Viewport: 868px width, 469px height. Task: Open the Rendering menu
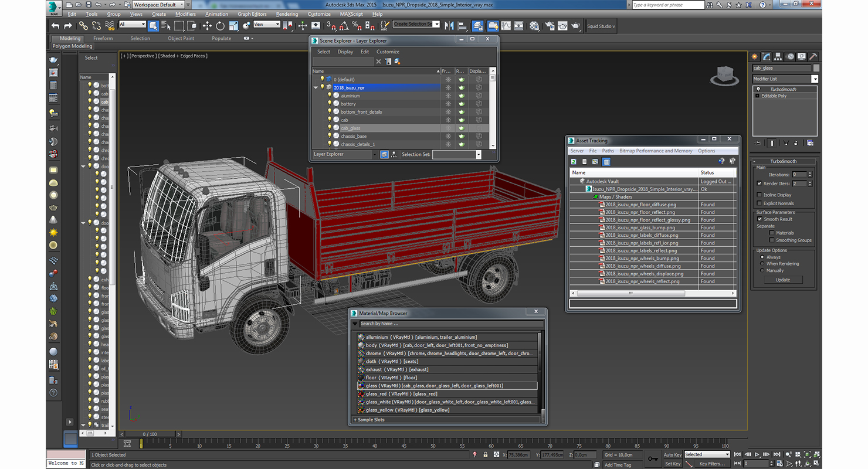(287, 14)
